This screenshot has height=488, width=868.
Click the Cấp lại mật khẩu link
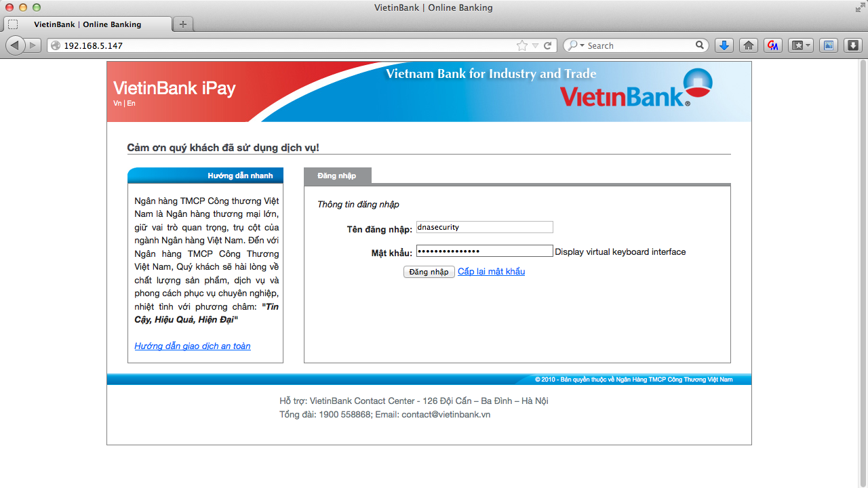[x=491, y=272]
